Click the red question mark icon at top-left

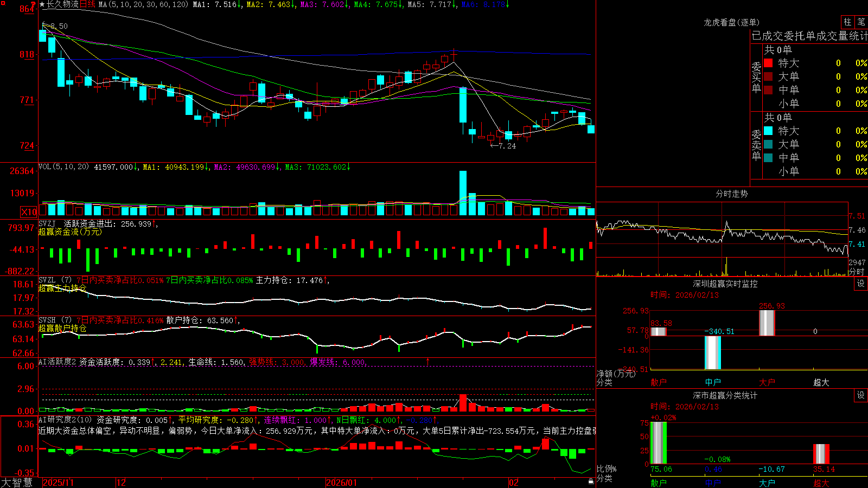[33, 5]
